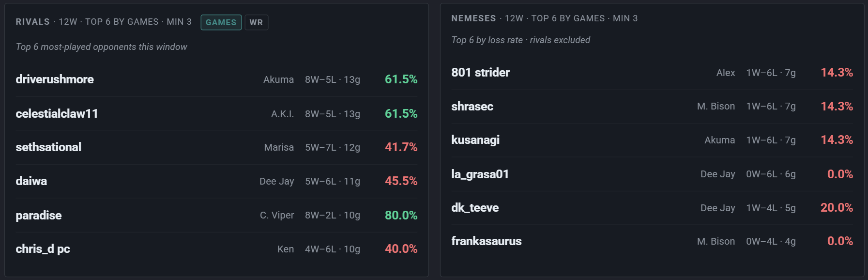Select la_grasa01 nemesis row
Screen dimensions: 868x280
click(x=652, y=174)
